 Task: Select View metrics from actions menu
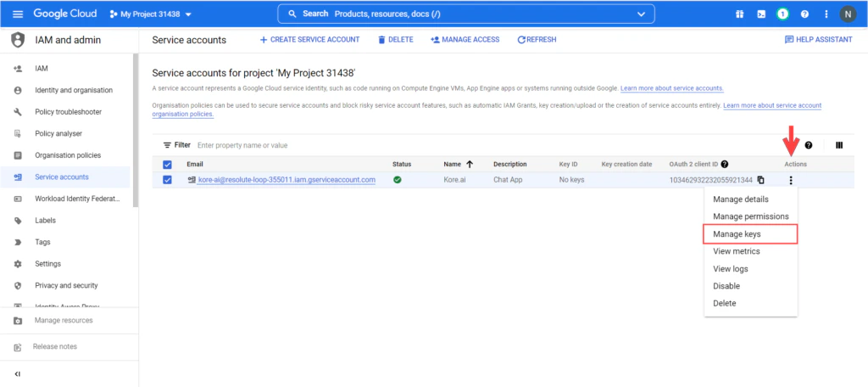[x=751, y=251]
